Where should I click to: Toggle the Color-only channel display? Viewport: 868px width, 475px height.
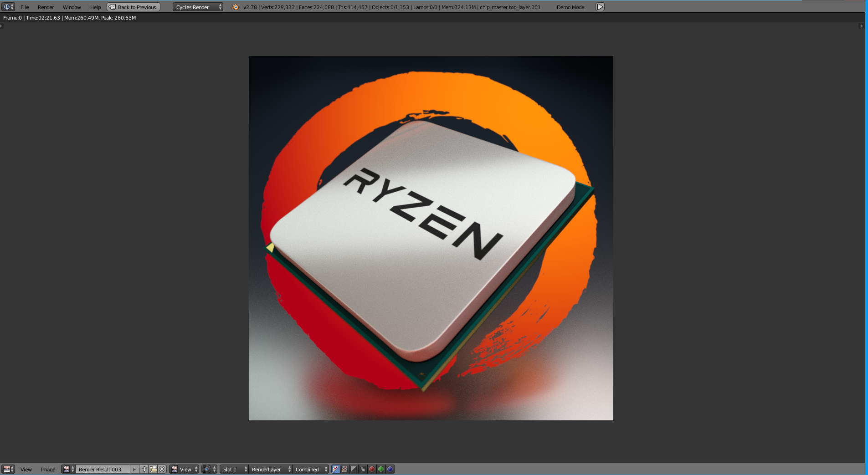(x=344, y=469)
